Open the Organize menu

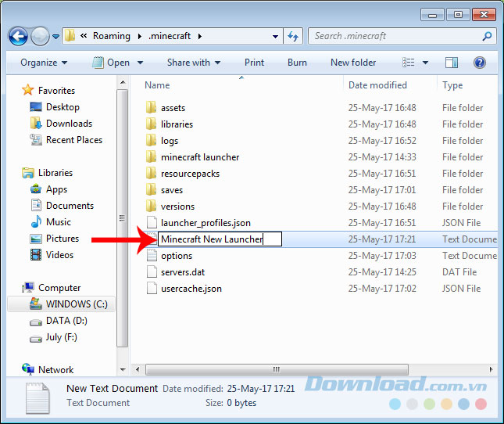coord(44,63)
